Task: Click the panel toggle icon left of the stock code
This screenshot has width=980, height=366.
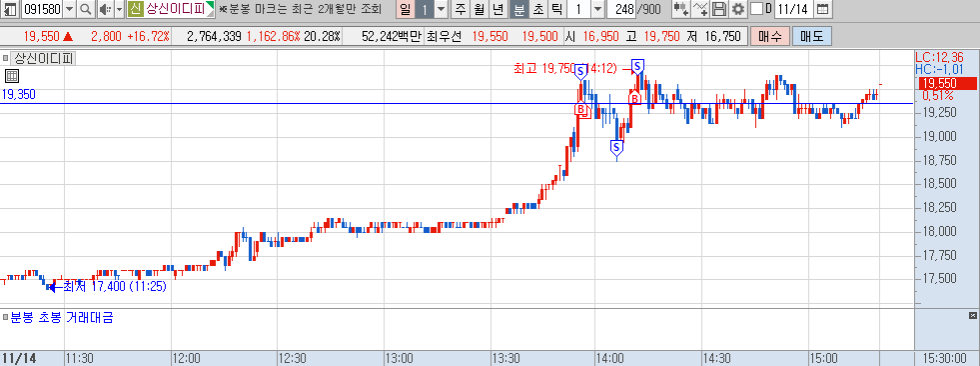Action: [x=11, y=9]
